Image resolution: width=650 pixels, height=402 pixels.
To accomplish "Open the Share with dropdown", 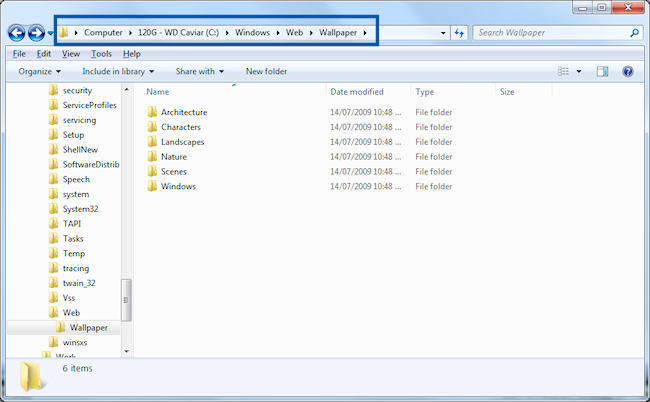I will (x=199, y=72).
